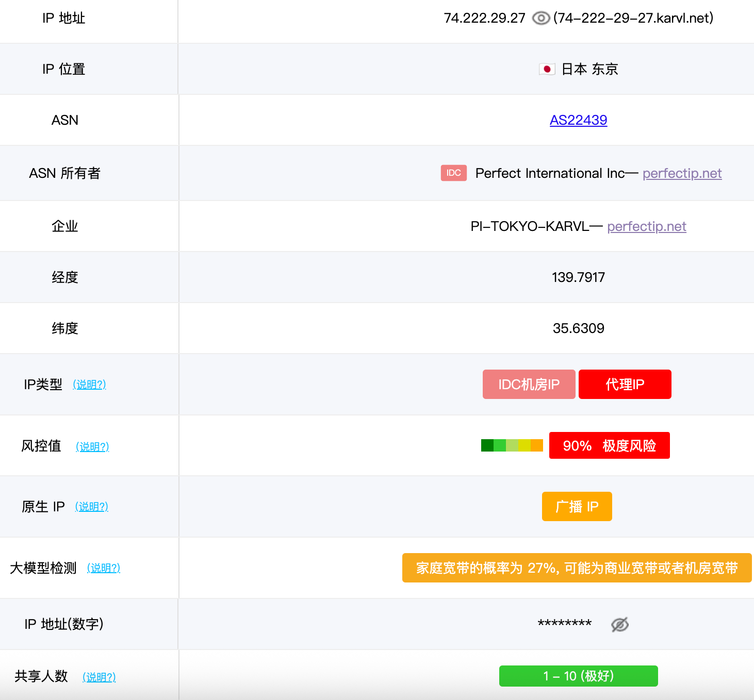Click the red 代理IP tag
754x700 pixels.
point(625,385)
